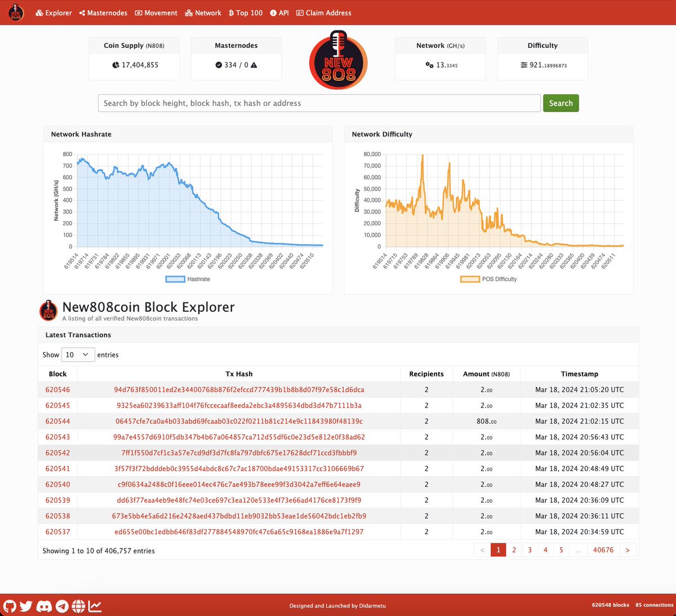Toggle the Hashrate legend item

click(x=188, y=279)
